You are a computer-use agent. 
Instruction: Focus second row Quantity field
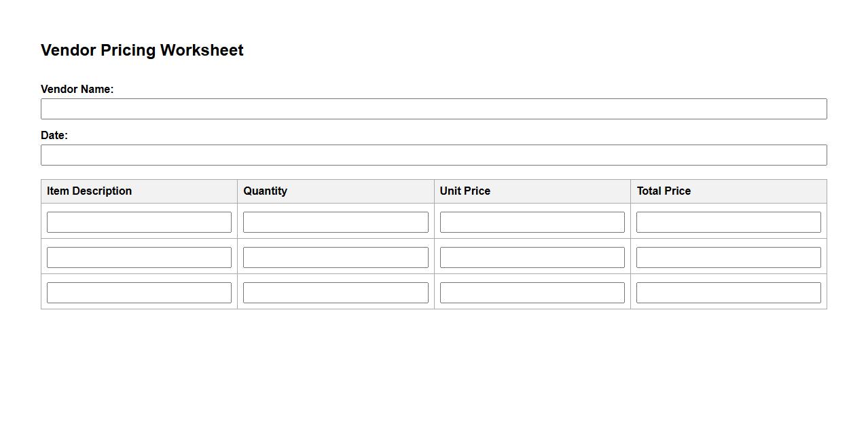pyautogui.click(x=336, y=257)
